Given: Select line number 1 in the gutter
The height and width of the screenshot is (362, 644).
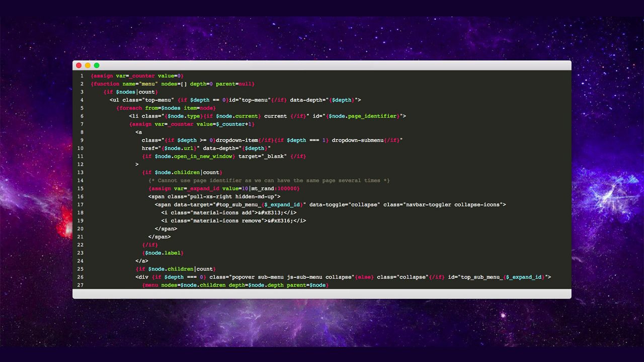Looking at the screenshot, I should [x=82, y=75].
